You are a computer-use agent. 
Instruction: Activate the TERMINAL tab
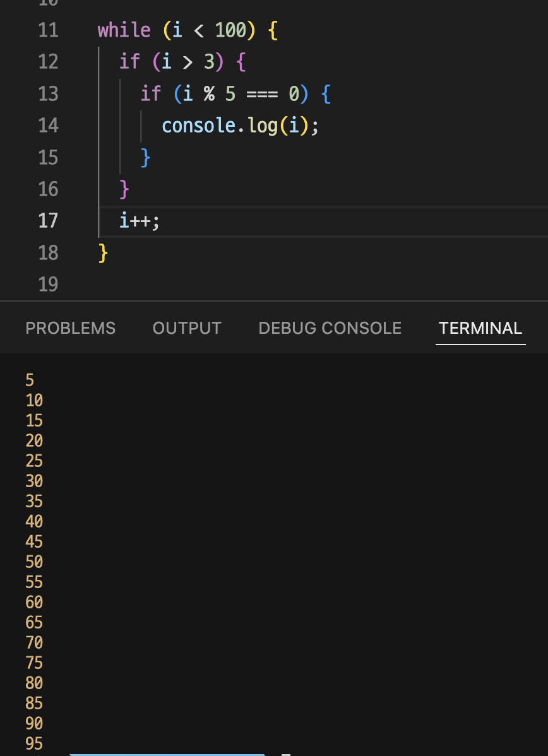click(480, 328)
